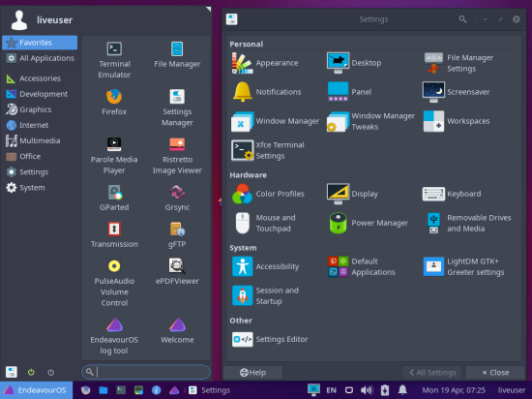The image size is (532, 399).
Task: Select the Internet category
Action: (40, 125)
